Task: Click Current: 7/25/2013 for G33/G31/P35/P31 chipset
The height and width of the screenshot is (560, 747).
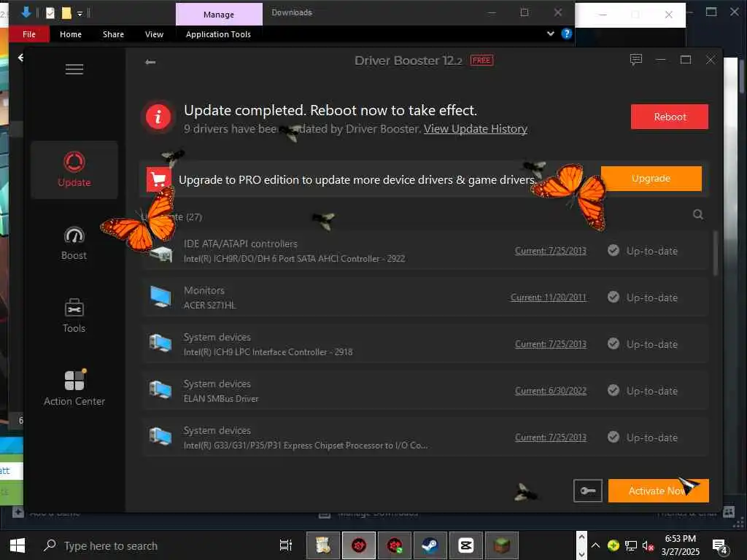Action: [x=551, y=437]
